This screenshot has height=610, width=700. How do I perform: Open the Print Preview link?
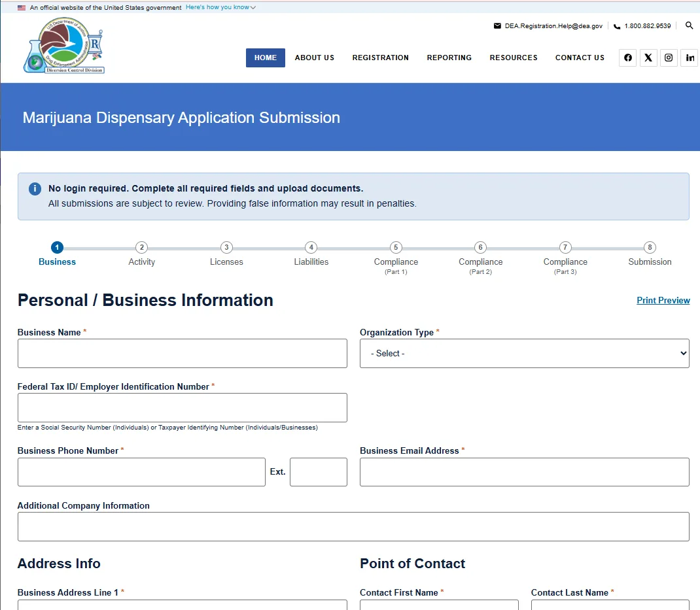[663, 300]
